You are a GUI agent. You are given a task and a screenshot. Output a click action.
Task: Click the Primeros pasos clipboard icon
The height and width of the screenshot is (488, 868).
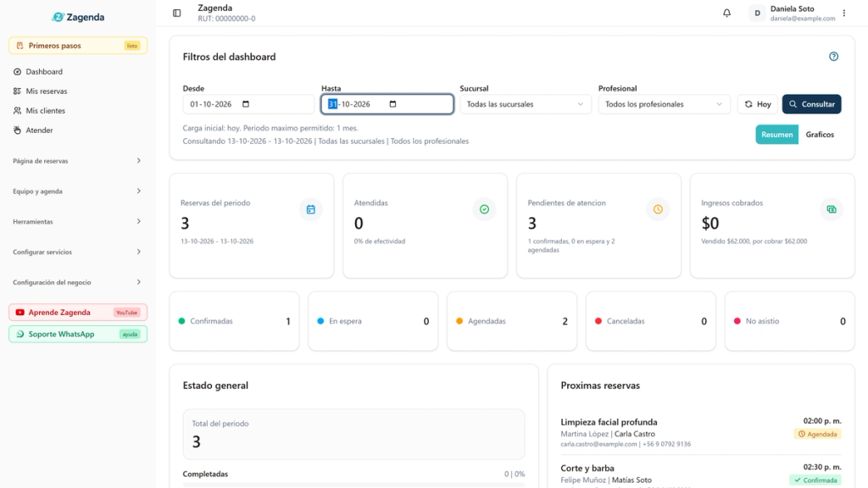(20, 46)
